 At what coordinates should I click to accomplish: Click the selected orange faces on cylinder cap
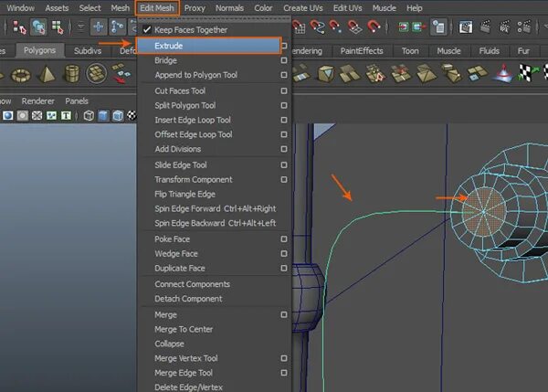[484, 211]
